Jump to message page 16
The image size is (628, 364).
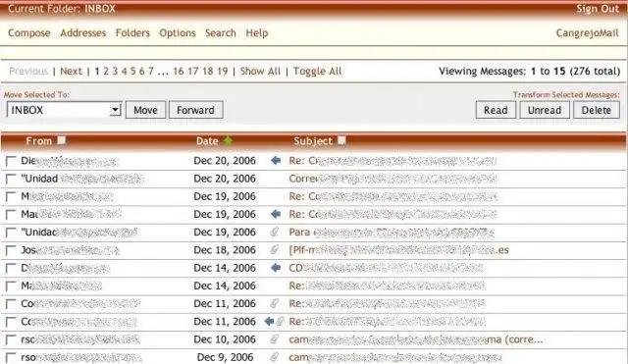179,71
